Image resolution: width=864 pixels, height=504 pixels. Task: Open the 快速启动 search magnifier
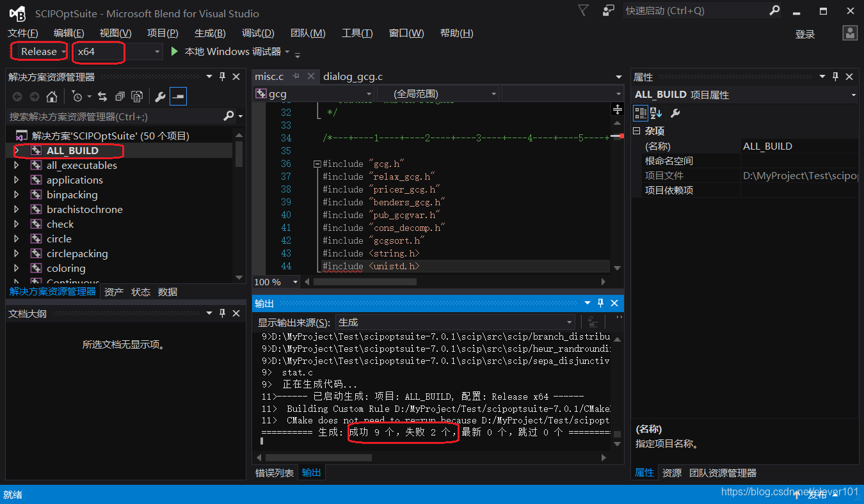[x=774, y=11]
